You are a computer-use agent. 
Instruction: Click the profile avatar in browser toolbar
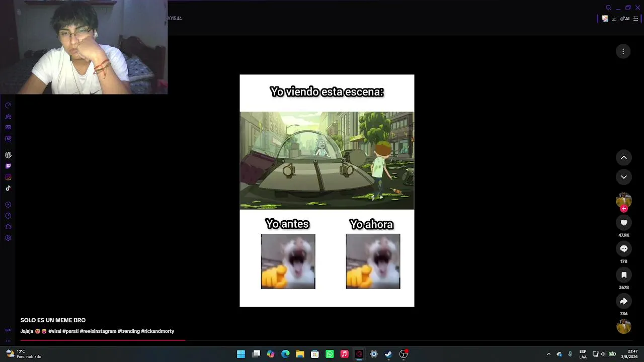605,19
